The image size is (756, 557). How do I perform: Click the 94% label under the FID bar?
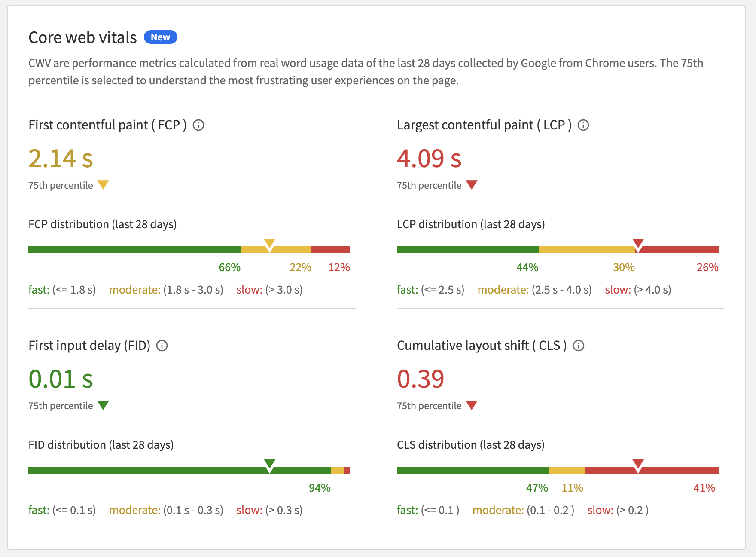coord(319,488)
